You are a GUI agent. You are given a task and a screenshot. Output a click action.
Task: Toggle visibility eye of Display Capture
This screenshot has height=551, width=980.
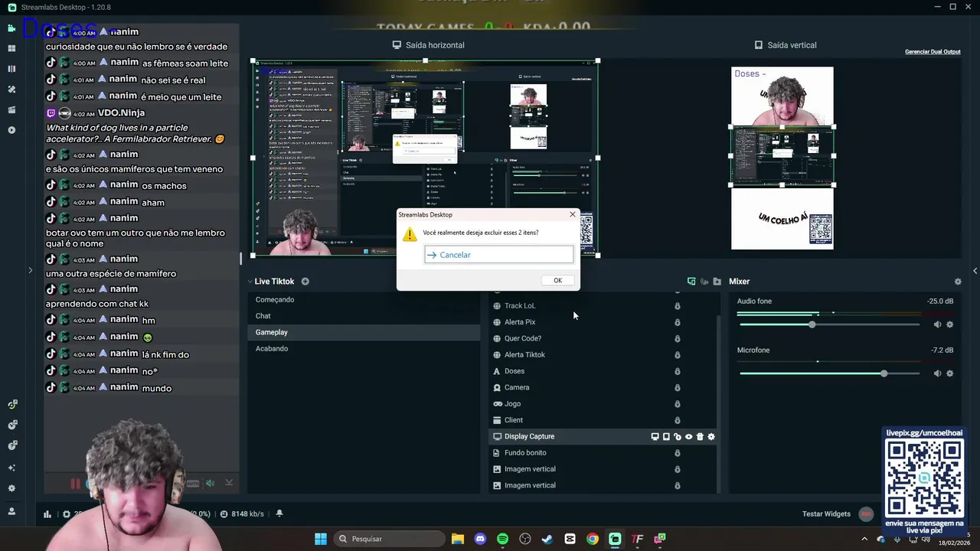click(x=688, y=436)
